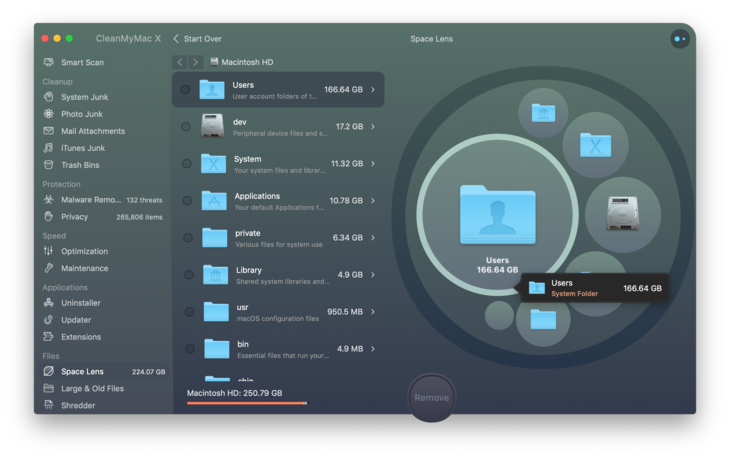Expand usr folder chevron
The width and height of the screenshot is (730, 459).
[x=373, y=311]
